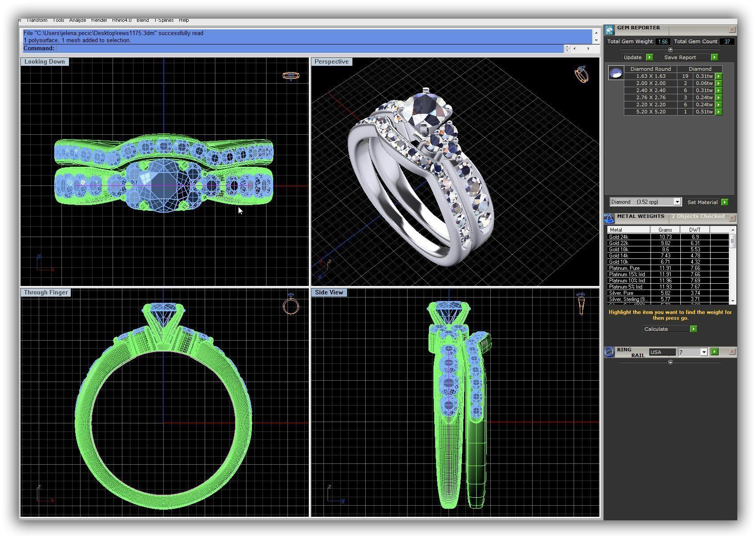
Task: Select the Gold 14k row
Action: tap(668, 256)
